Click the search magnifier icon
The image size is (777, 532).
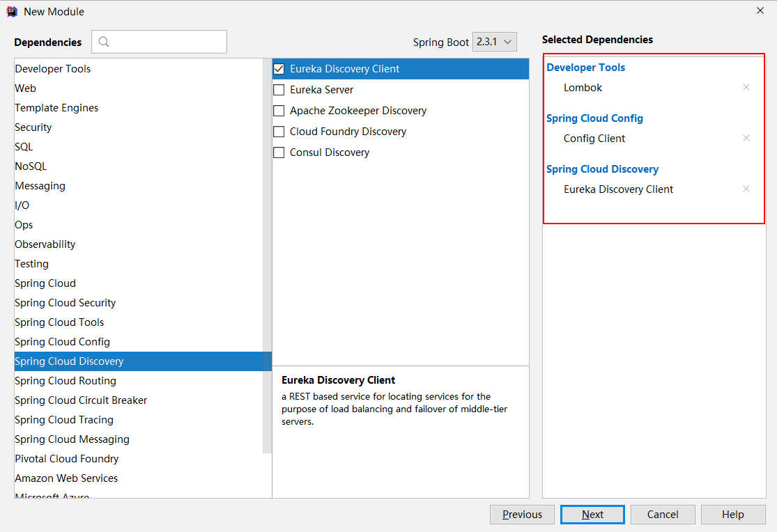coord(104,42)
